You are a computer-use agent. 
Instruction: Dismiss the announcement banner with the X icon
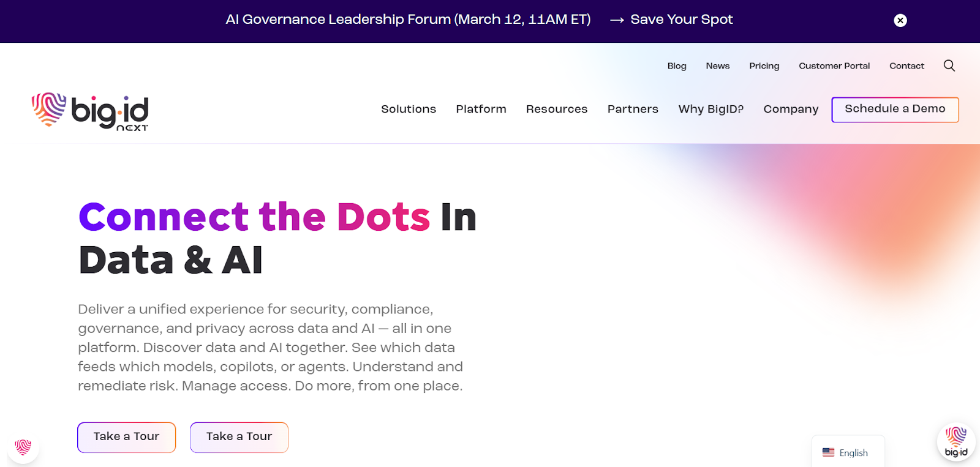point(900,20)
